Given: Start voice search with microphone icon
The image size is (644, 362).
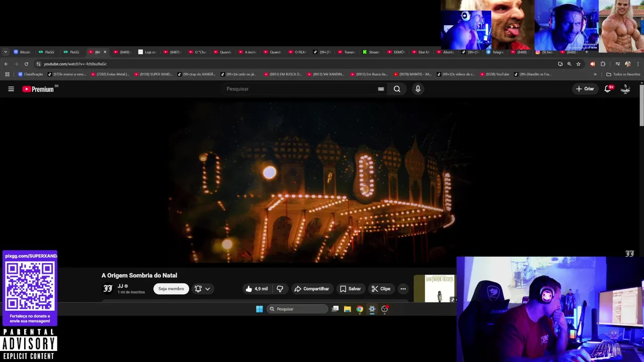Looking at the screenshot, I should point(418,89).
